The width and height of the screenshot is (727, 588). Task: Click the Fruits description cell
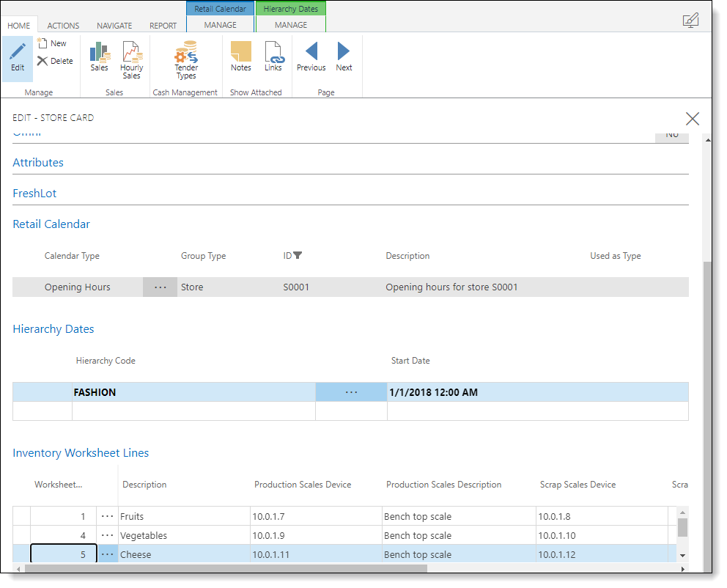coord(184,516)
